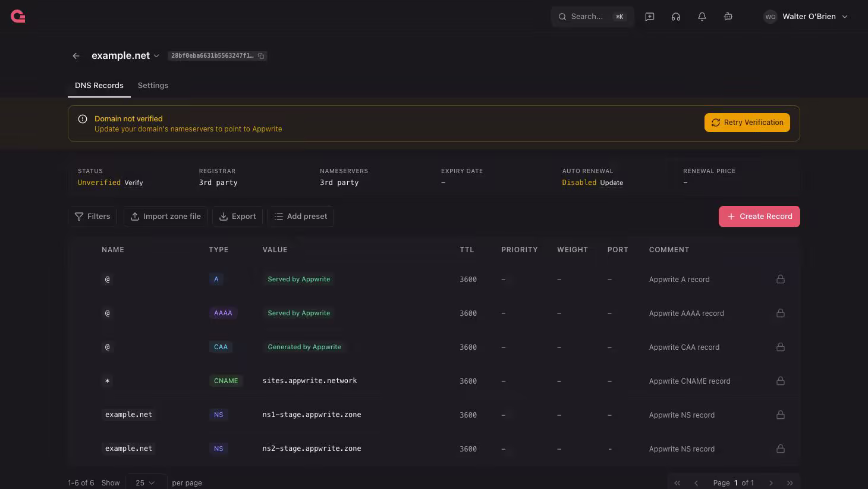Click the PORT column header
This screenshot has height=489, width=868.
pyautogui.click(x=618, y=250)
